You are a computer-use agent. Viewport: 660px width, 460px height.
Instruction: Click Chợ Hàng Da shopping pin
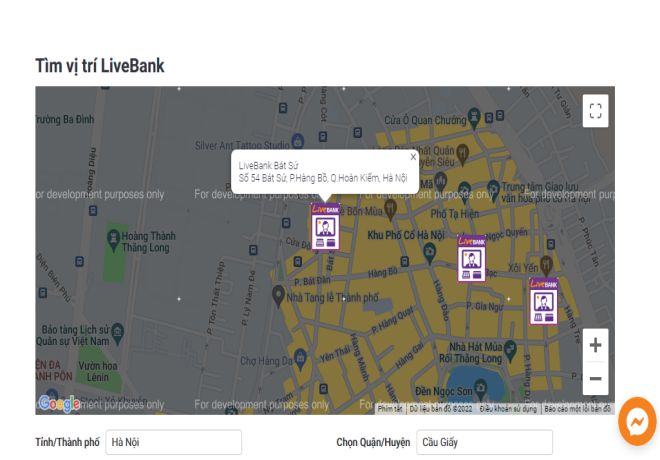pyautogui.click(x=300, y=359)
